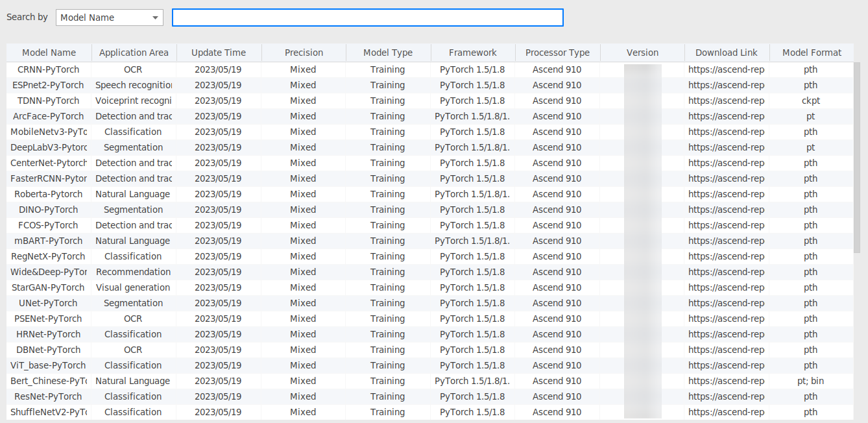Click the Recommendation application area cell
This screenshot has width=868, height=423.
134,272
